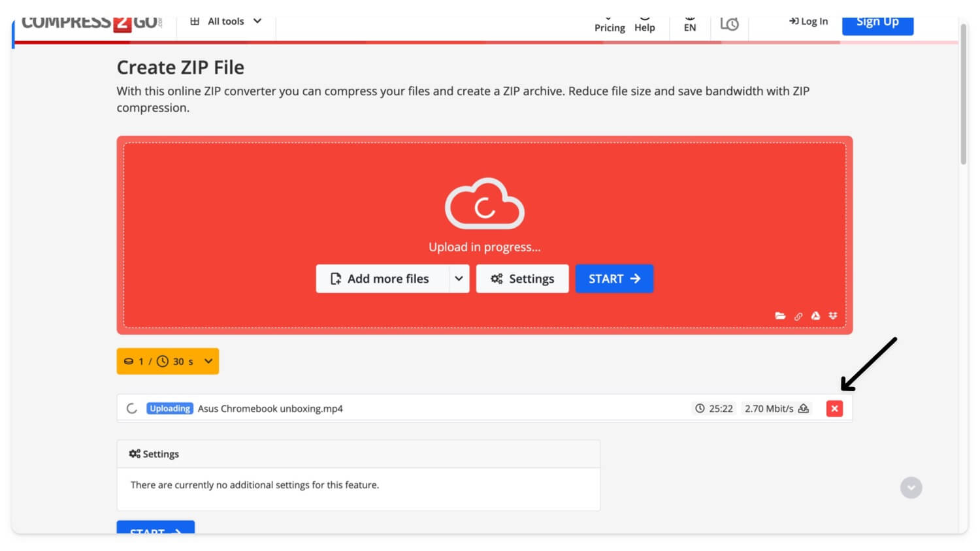Expand the All tools dropdown
Viewport: 980px width, 551px height.
click(x=225, y=20)
